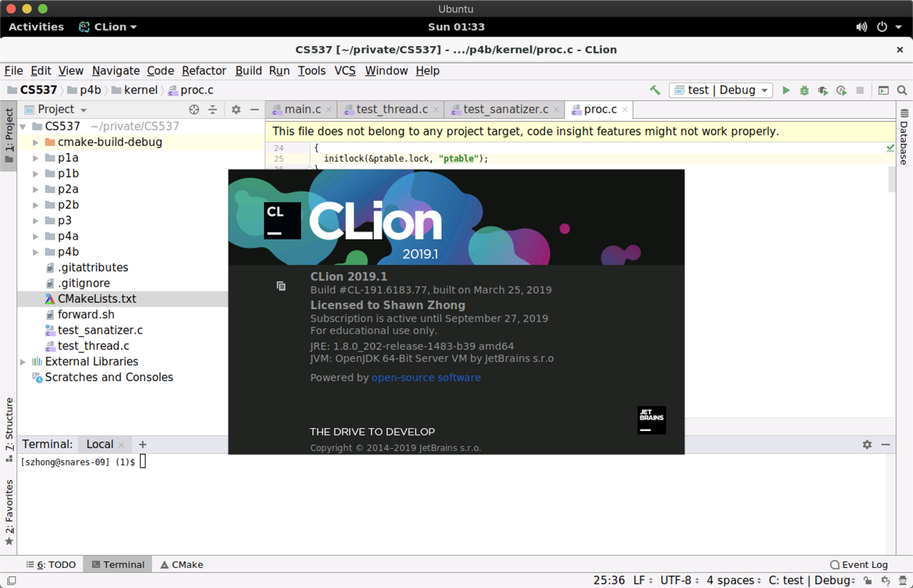Collapse all in the Project panel
The height and width of the screenshot is (588, 913).
coord(213,109)
